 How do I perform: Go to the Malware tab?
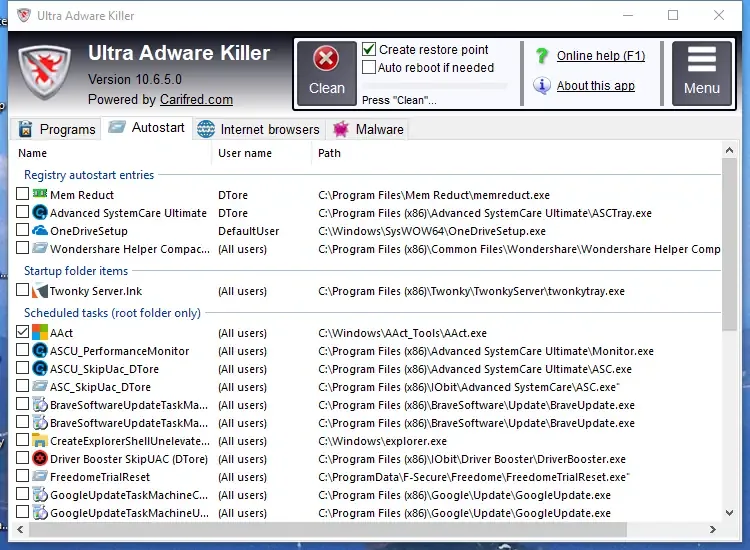tap(368, 129)
